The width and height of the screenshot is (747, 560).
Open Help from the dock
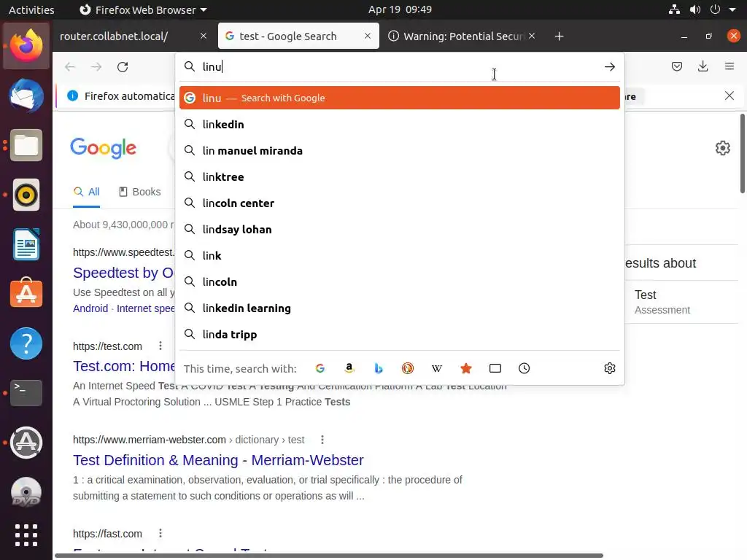pyautogui.click(x=26, y=343)
